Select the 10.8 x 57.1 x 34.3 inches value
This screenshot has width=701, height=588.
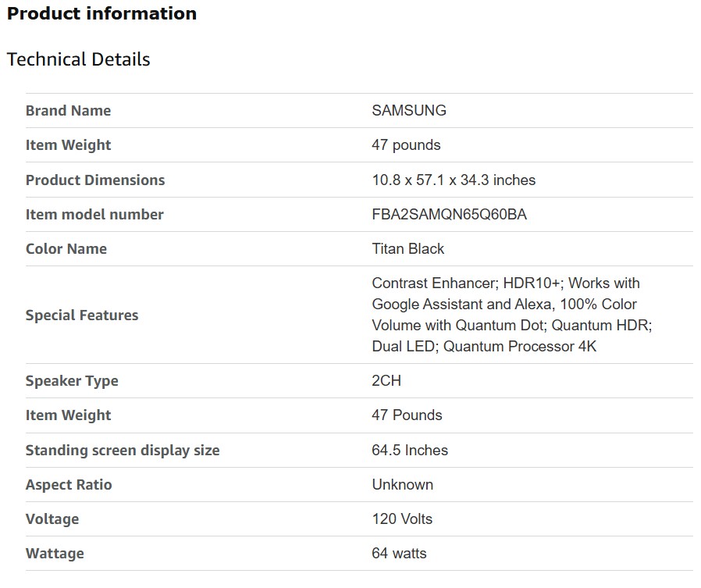click(454, 180)
